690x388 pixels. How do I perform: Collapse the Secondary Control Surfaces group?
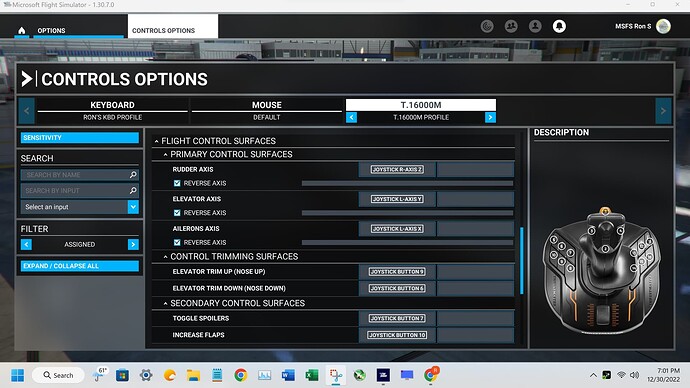coord(165,304)
